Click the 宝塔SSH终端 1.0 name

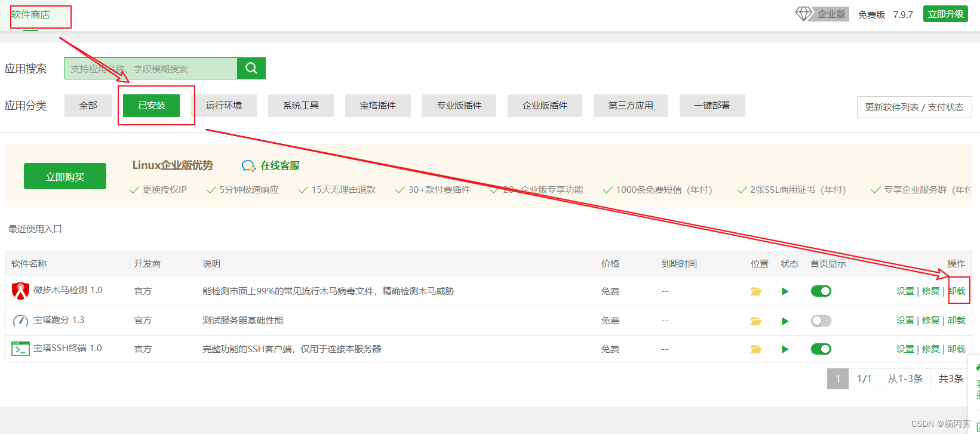[x=67, y=348]
